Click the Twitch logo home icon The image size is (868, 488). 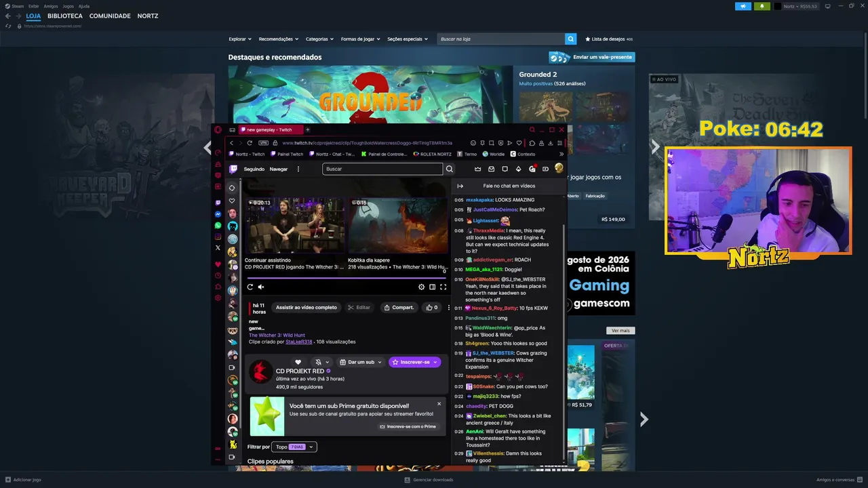click(233, 169)
